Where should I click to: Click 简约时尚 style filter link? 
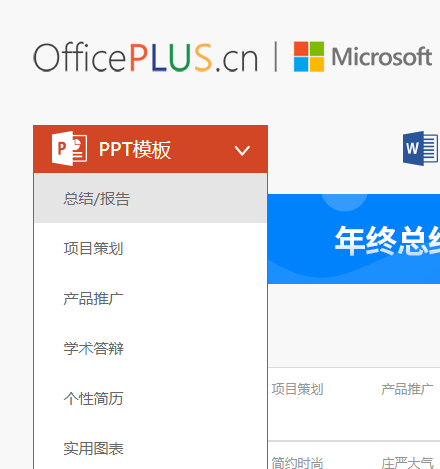[x=297, y=463]
